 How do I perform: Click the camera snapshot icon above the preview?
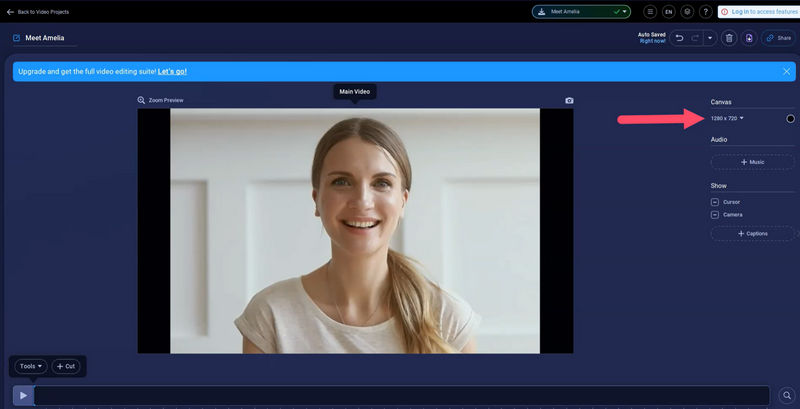tap(569, 100)
